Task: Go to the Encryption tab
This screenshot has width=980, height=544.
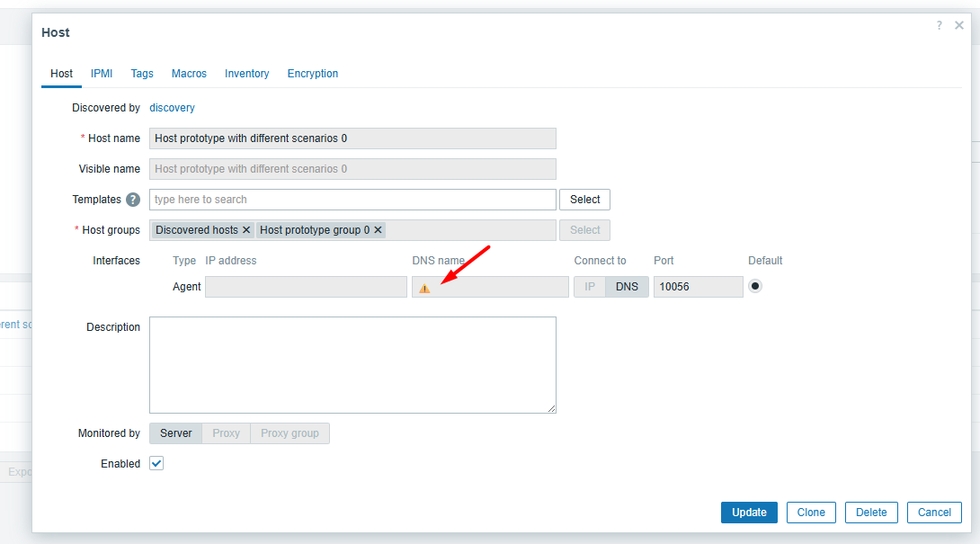Action: tap(313, 74)
